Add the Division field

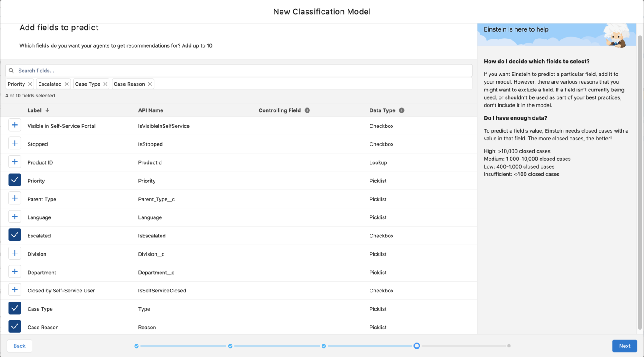15,254
